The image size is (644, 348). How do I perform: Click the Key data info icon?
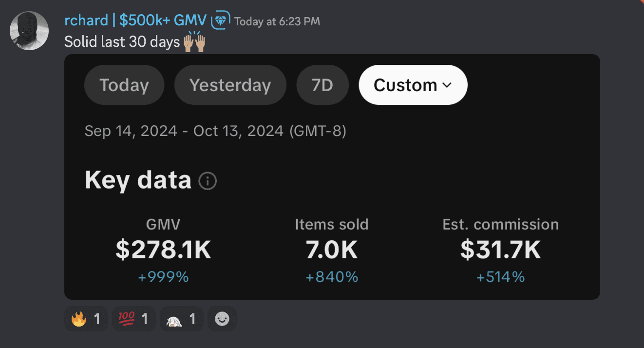point(208,181)
